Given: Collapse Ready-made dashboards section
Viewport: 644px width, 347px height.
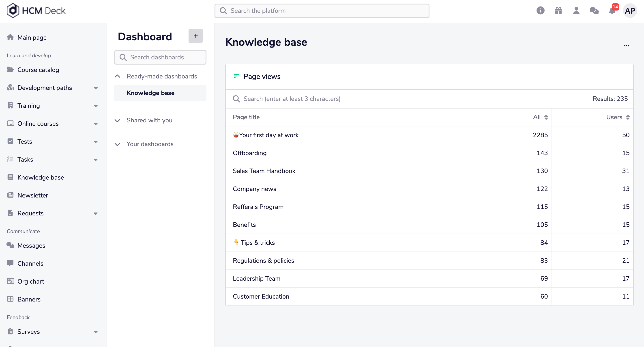Looking at the screenshot, I should (117, 76).
